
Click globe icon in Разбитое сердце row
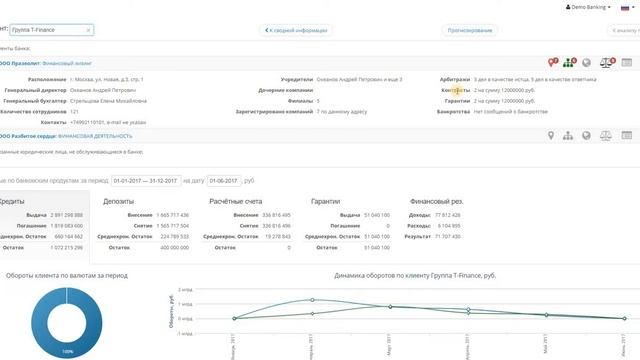pos(587,136)
